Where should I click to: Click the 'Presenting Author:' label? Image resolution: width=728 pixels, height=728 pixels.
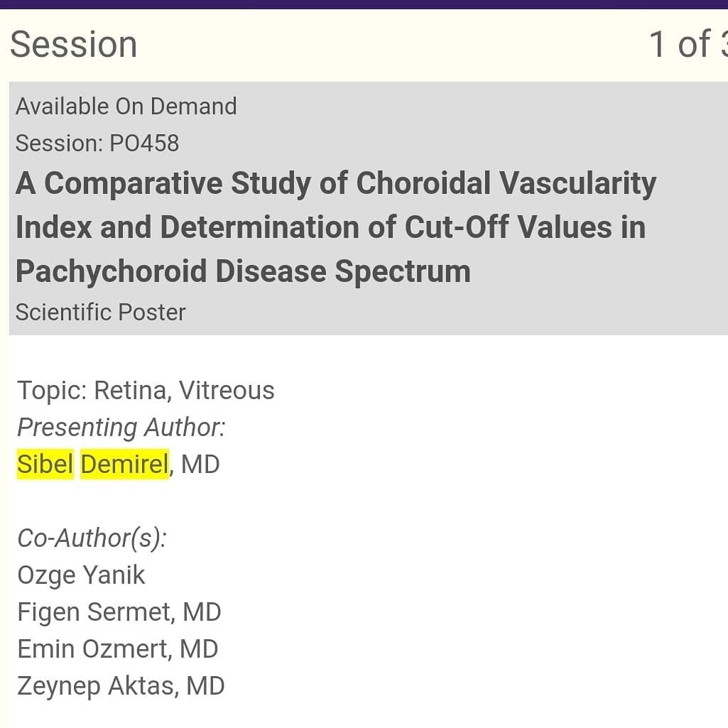121,427
